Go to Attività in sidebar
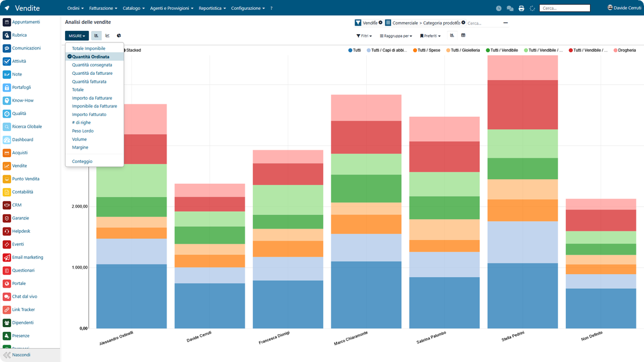This screenshot has width=644, height=362. click(15, 61)
